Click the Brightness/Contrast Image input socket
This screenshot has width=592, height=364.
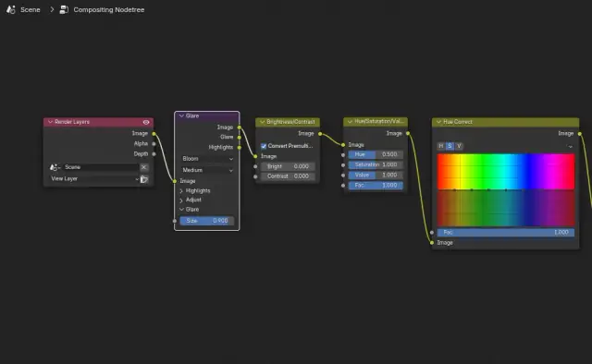(255, 156)
